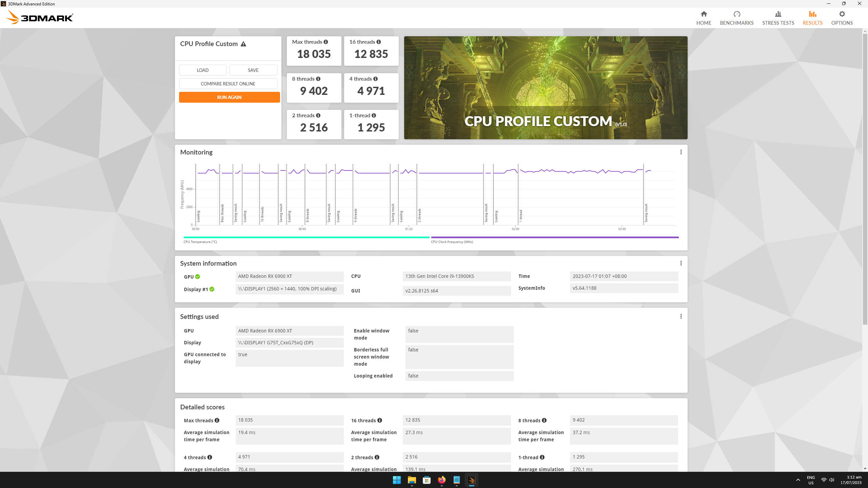Show hidden system tray icons
Image resolution: width=868 pixels, height=488 pixels.
coord(798,480)
